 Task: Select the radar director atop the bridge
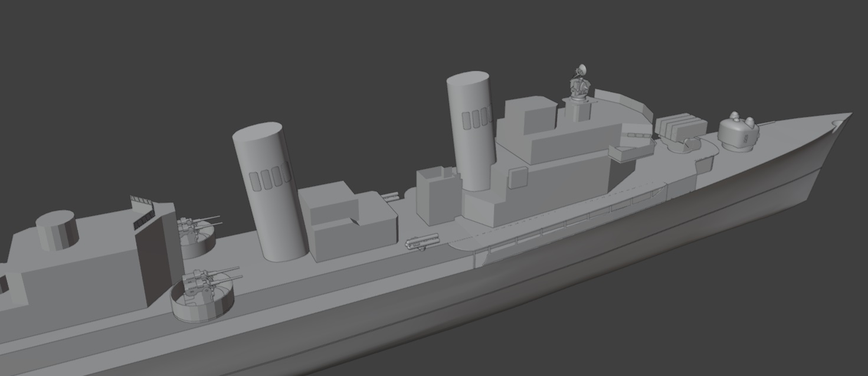pyautogui.click(x=580, y=83)
